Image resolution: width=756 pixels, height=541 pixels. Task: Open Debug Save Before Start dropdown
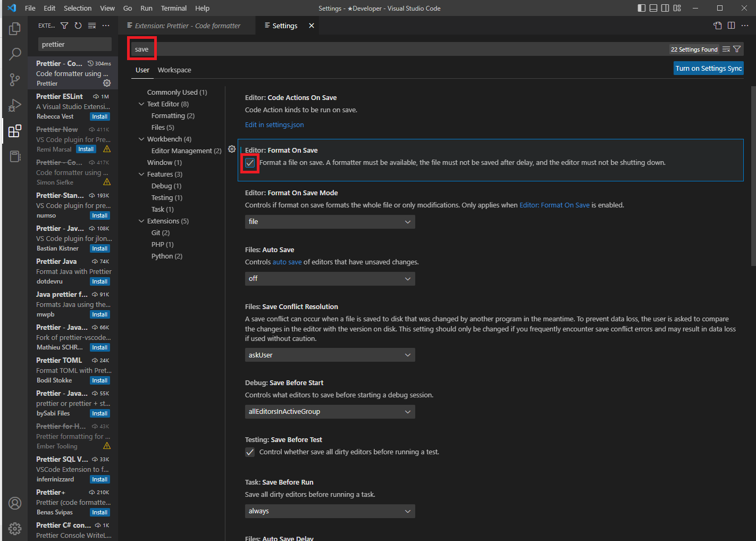(x=330, y=412)
